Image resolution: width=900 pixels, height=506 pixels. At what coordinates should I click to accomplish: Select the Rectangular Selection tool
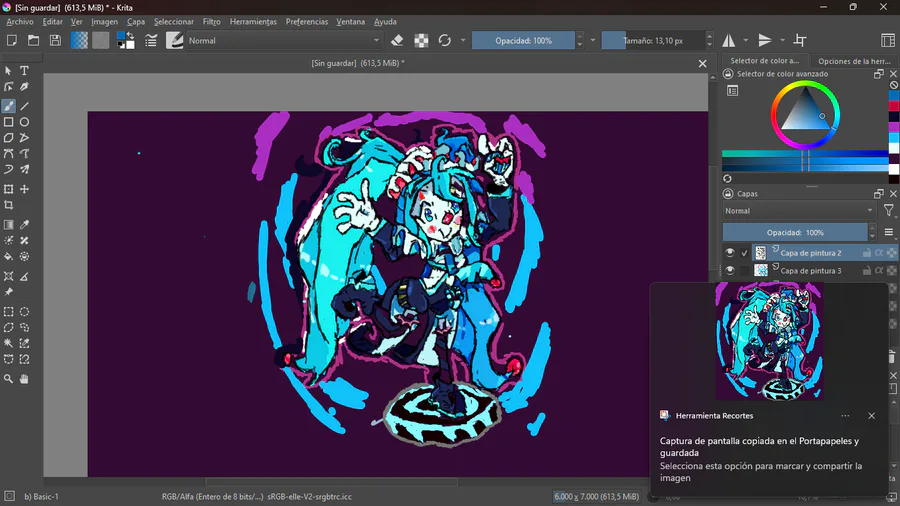(x=8, y=312)
